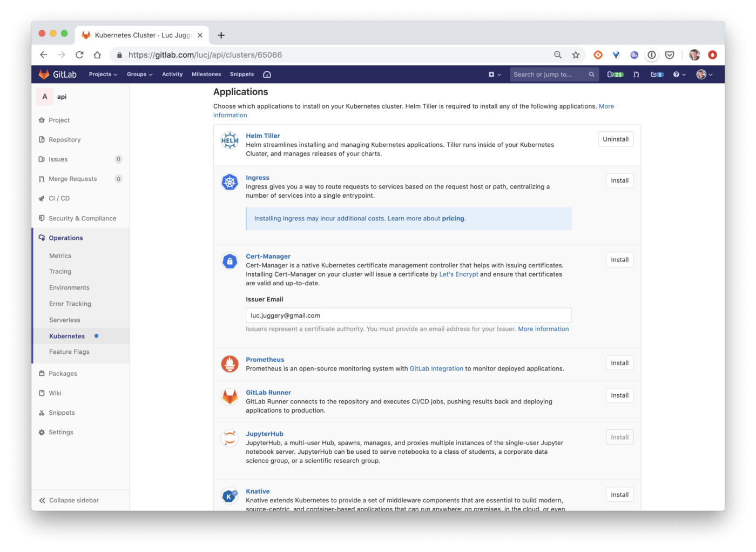Open the user avatar dropdown in navbar

[705, 75]
